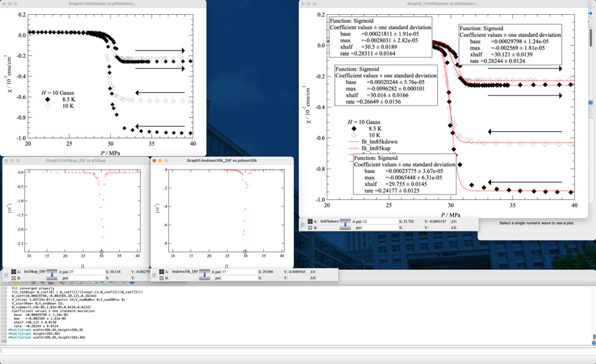The width and height of the screenshot is (596, 364).
Task: Click cursor B icon in Graph0_1 info bar
Action: coord(310,228)
